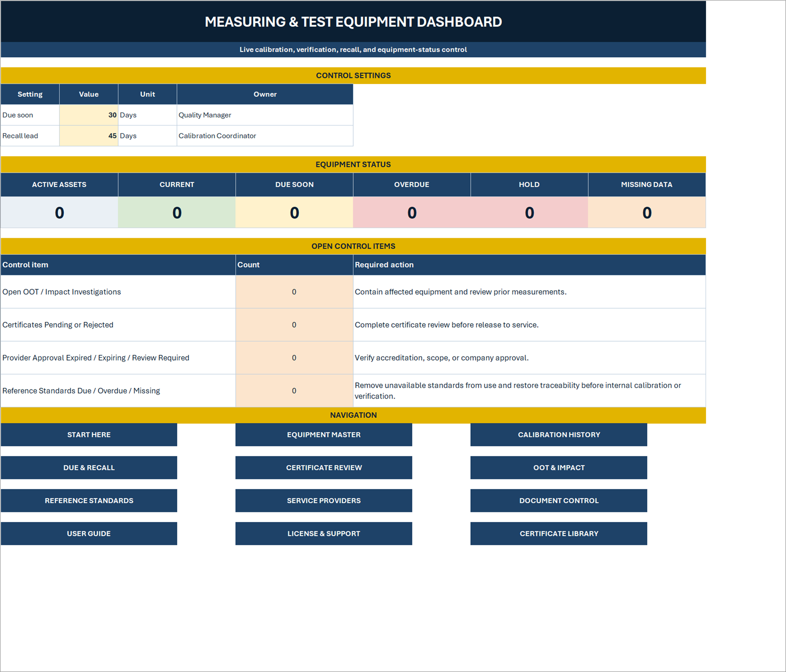Select the Due soon value 30
The image size is (786, 672).
(x=89, y=115)
